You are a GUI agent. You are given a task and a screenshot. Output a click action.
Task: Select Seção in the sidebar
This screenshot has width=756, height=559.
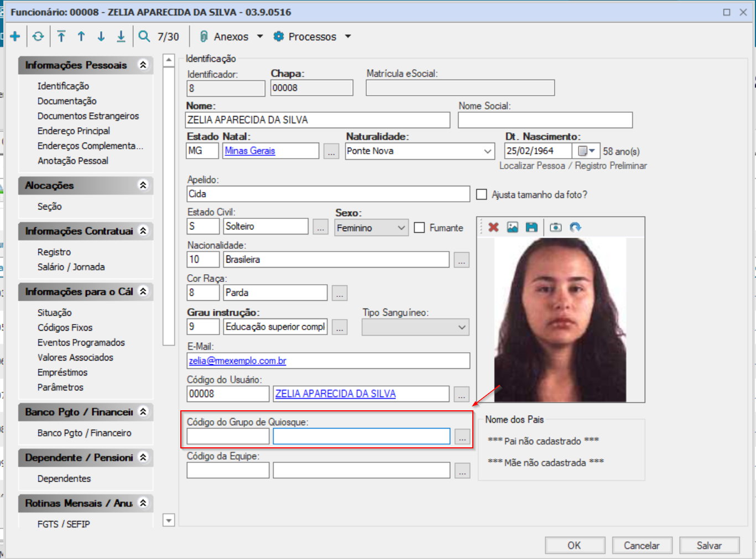[50, 206]
